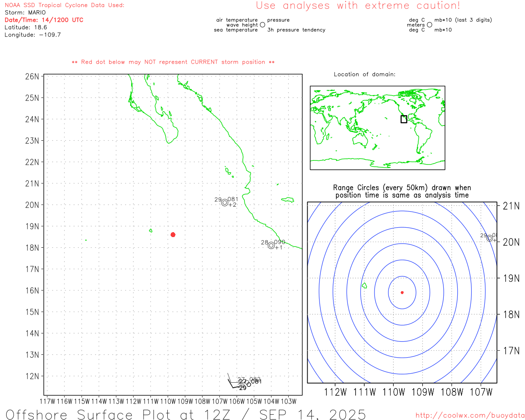Click legend label 'air temperature'
The image size is (525, 420).
[x=237, y=20]
